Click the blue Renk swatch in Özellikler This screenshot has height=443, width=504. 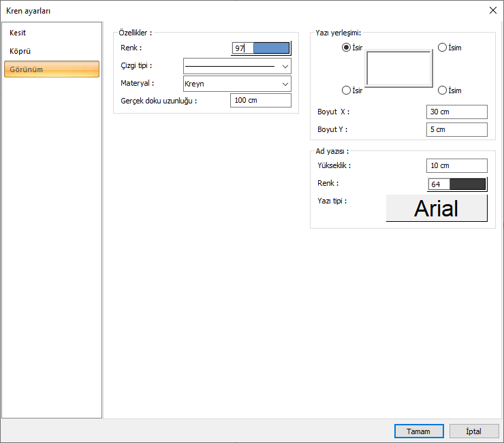pyautogui.click(x=271, y=48)
